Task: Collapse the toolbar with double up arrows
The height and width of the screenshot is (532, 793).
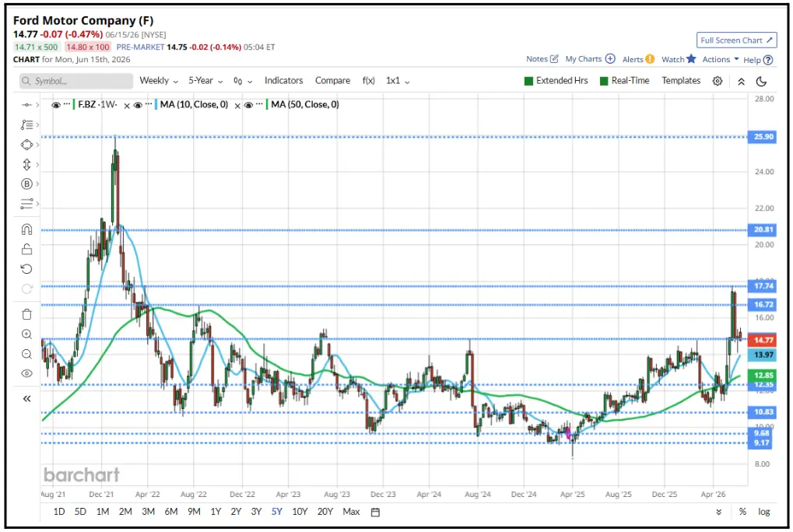Action: (x=741, y=81)
